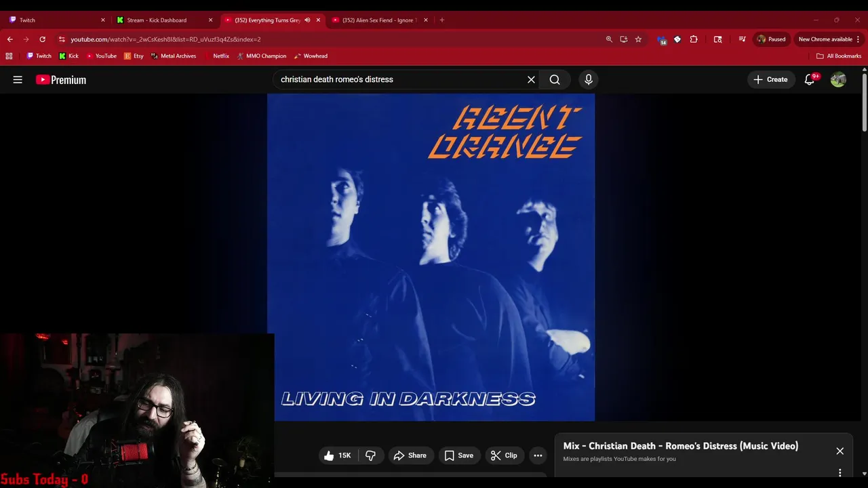This screenshot has width=868, height=488.
Task: Go to YouTube Premium home logo
Action: click(61, 80)
